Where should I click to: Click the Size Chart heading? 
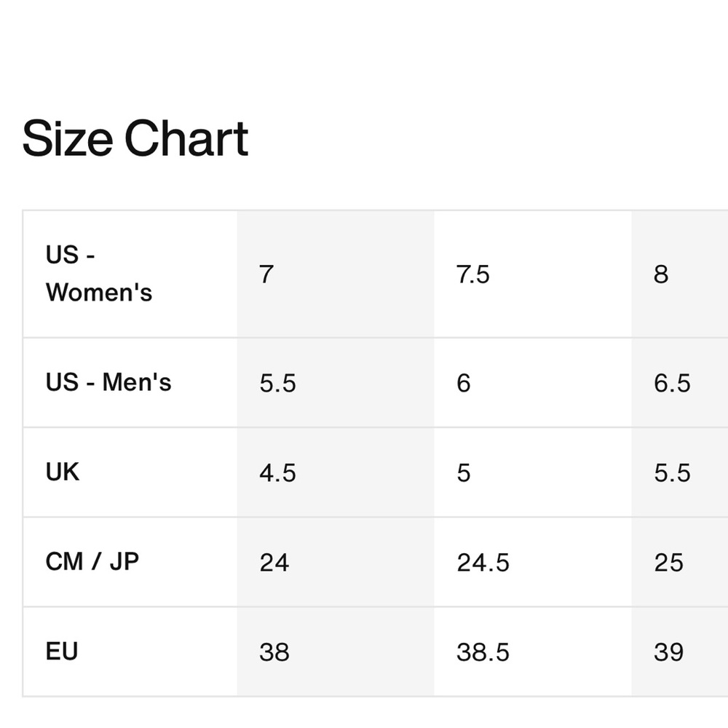click(135, 138)
